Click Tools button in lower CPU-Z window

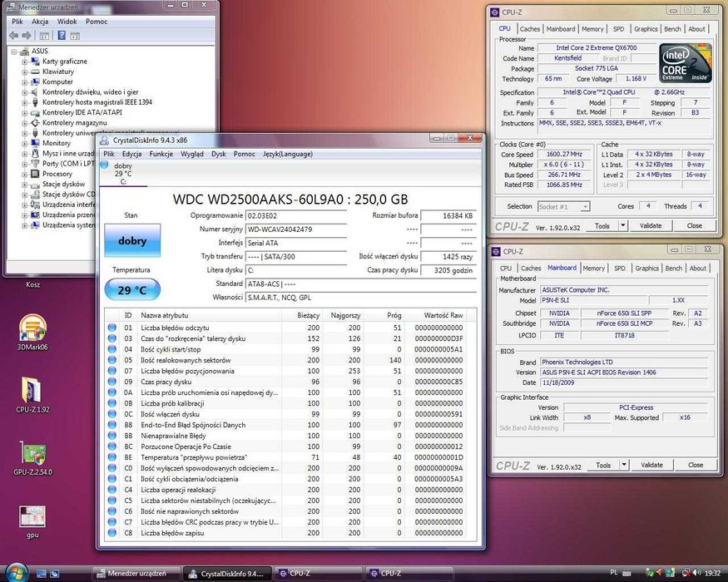pyautogui.click(x=603, y=465)
